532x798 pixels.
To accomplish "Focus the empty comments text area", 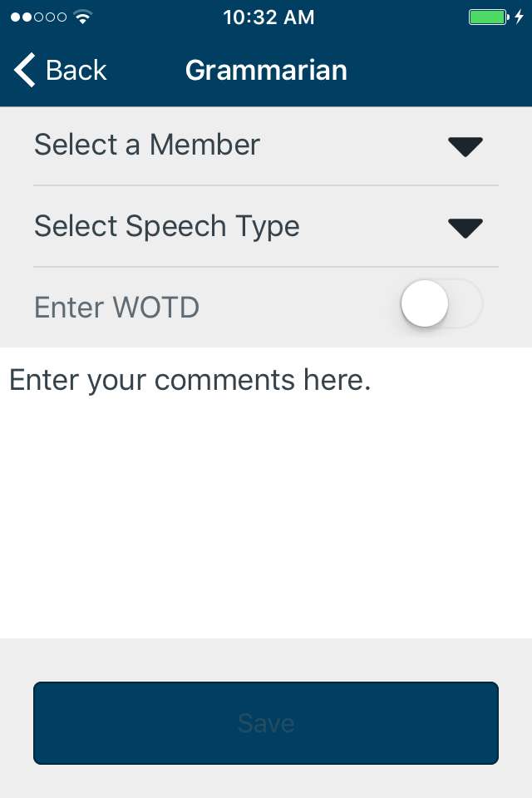I will coord(266,493).
